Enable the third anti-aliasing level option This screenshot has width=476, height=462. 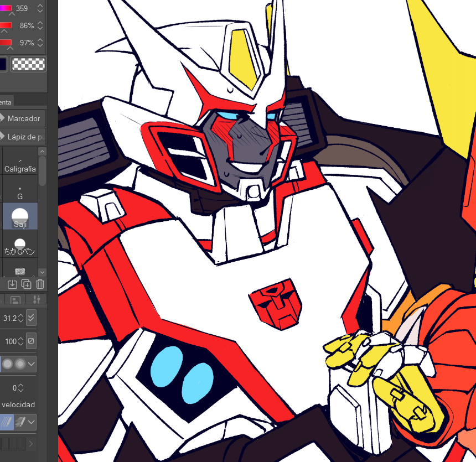pos(20,364)
